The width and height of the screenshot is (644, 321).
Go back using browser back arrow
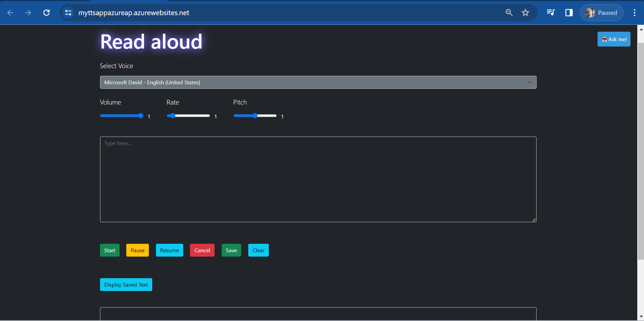point(10,13)
